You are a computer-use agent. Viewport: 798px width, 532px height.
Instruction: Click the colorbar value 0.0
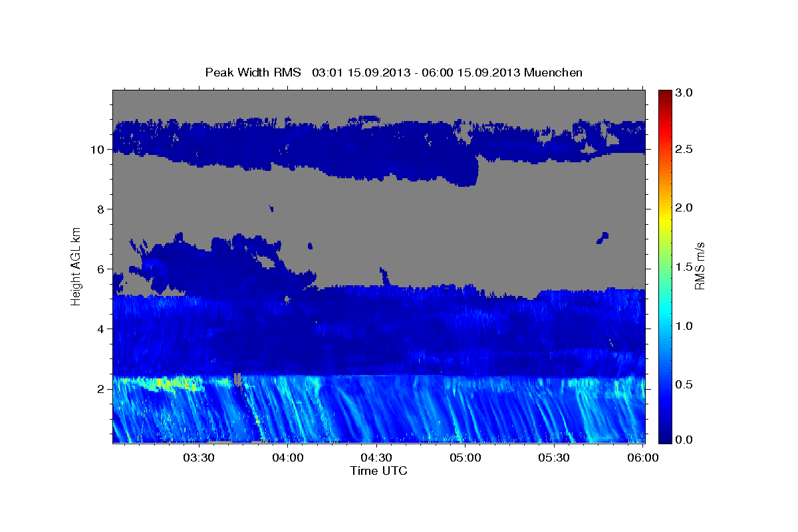[685, 440]
